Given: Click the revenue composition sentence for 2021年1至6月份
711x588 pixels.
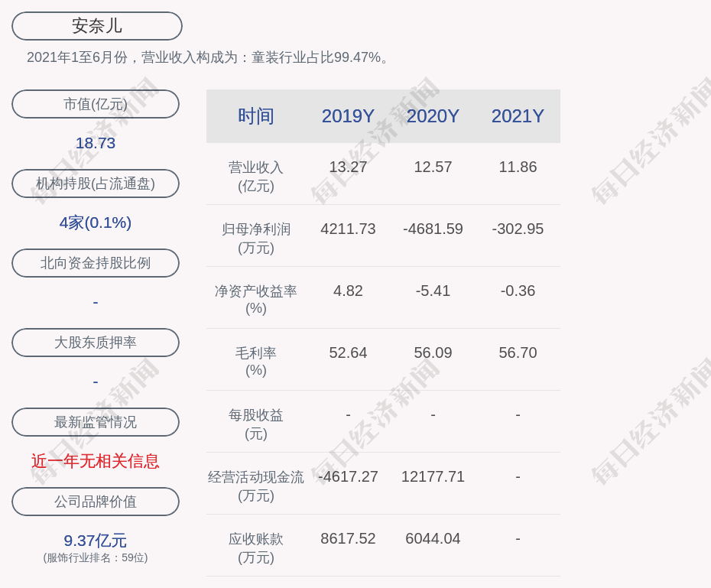Looking at the screenshot, I should tap(207, 57).
